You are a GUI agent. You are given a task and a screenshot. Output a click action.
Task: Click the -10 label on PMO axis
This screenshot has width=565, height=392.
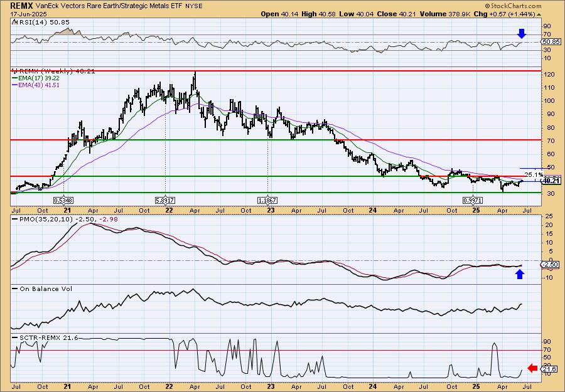[x=549, y=277]
